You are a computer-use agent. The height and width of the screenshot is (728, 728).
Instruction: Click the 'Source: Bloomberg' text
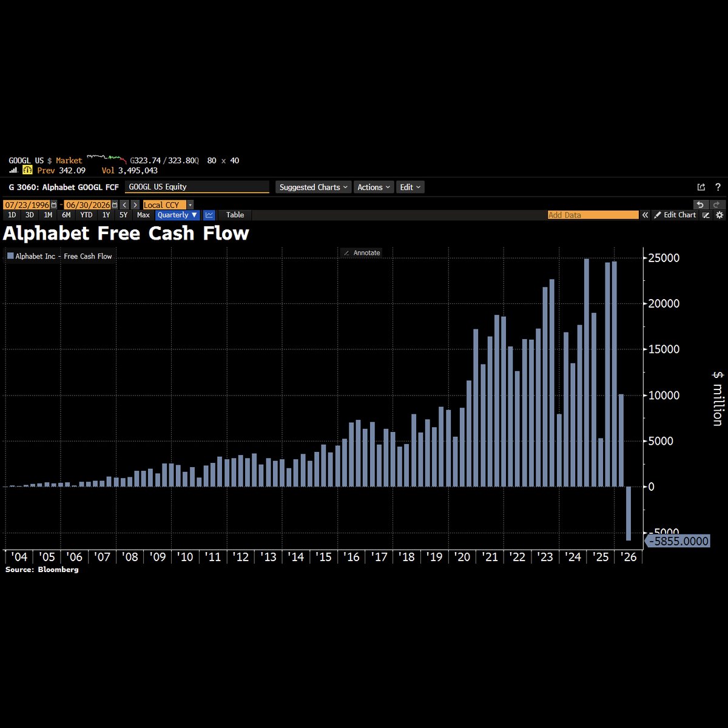pyautogui.click(x=42, y=569)
